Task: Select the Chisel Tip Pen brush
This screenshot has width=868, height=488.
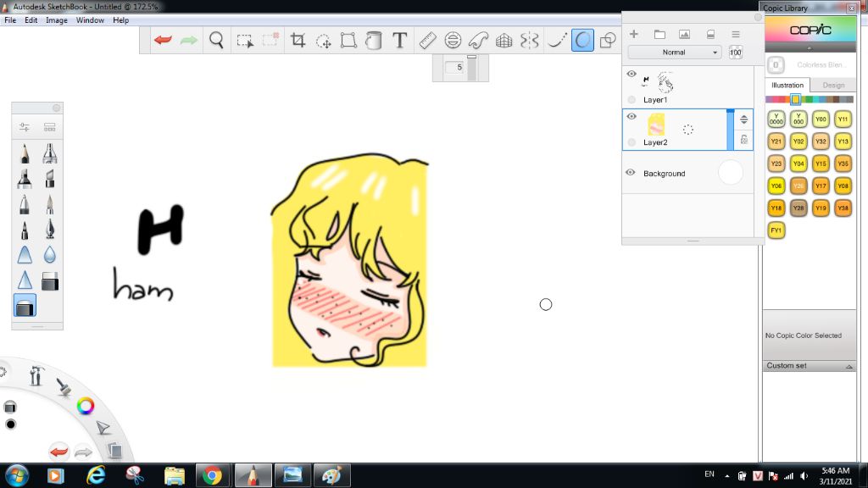Action: tap(50, 179)
